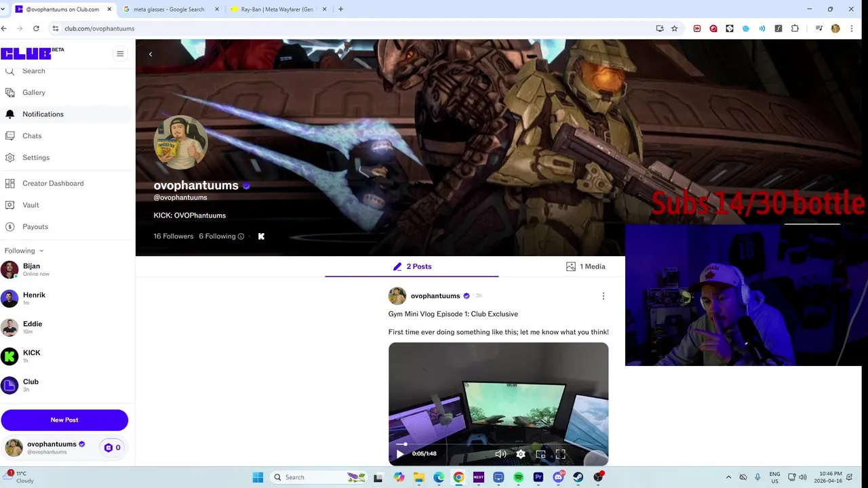This screenshot has height=488, width=868.
Task: Open the Chrome media control icon
Action: [819, 28]
